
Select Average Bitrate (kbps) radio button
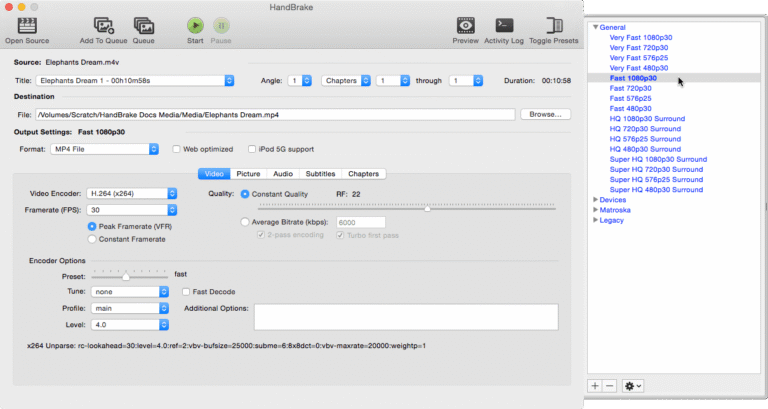245,222
